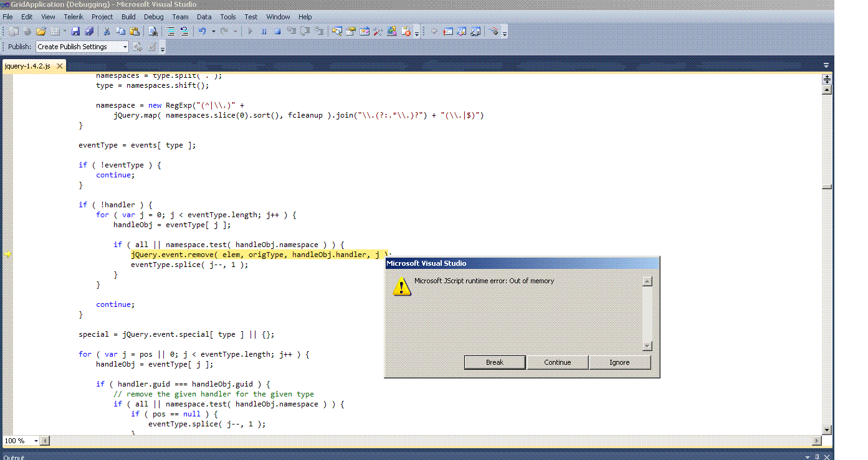Click Ignore in the error dialog

point(619,362)
